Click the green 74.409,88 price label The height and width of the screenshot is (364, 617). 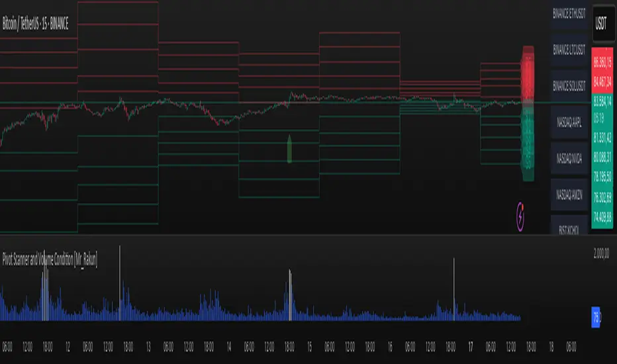point(602,217)
